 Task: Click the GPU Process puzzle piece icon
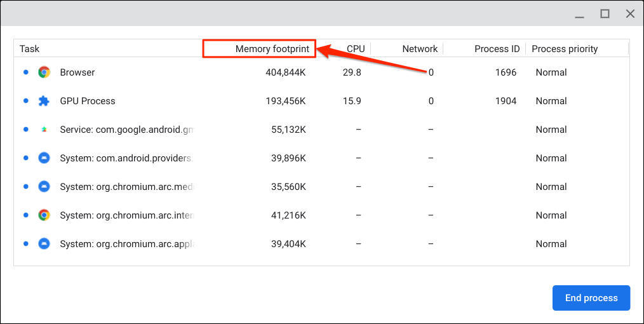pos(44,101)
